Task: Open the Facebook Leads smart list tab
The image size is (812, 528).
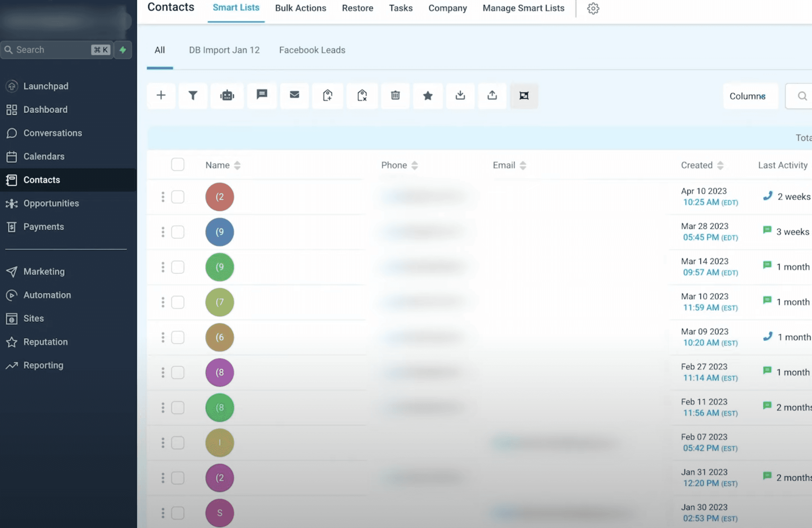Action: pos(312,50)
